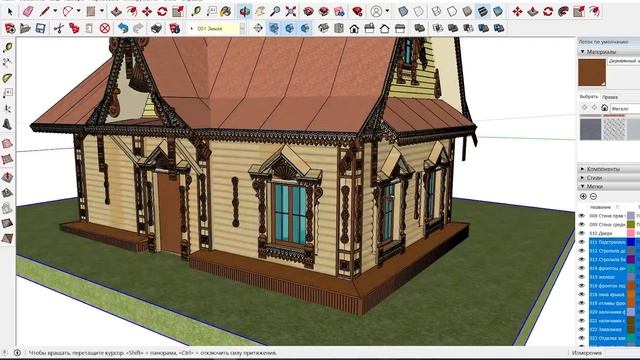Delete selection with red X icon

point(105,28)
